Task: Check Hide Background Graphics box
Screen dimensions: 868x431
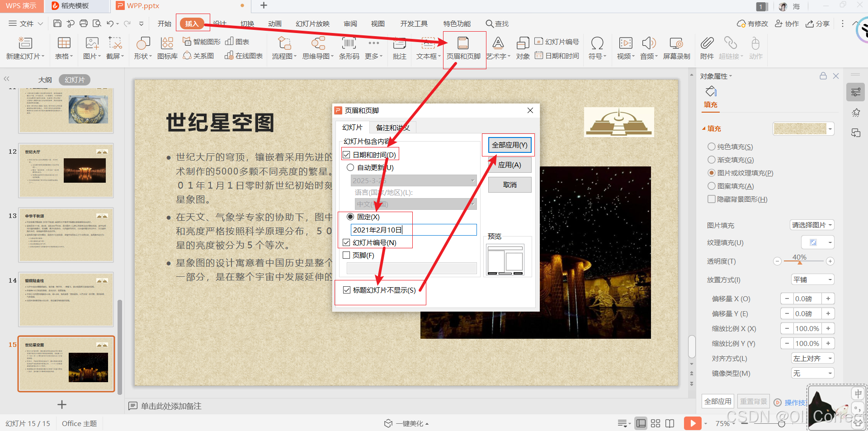Action: click(x=712, y=199)
